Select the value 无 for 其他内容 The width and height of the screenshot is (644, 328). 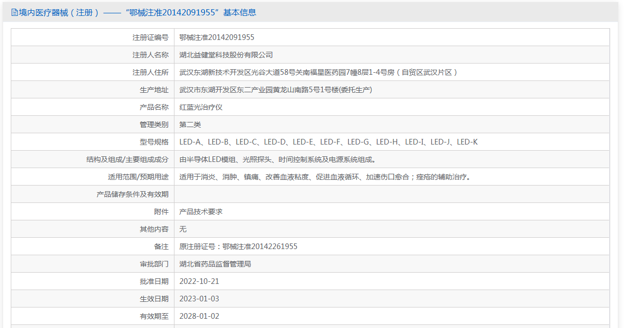click(x=183, y=229)
